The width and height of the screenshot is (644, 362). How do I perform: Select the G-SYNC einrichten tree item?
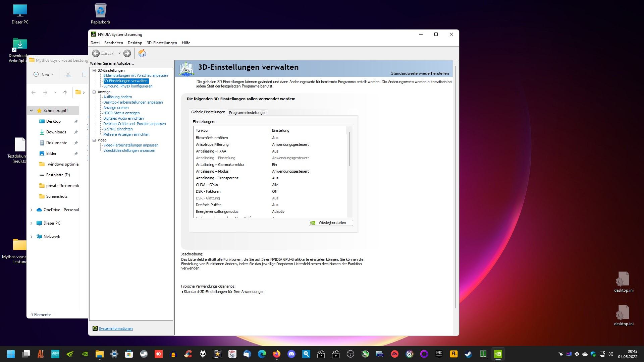[118, 129]
